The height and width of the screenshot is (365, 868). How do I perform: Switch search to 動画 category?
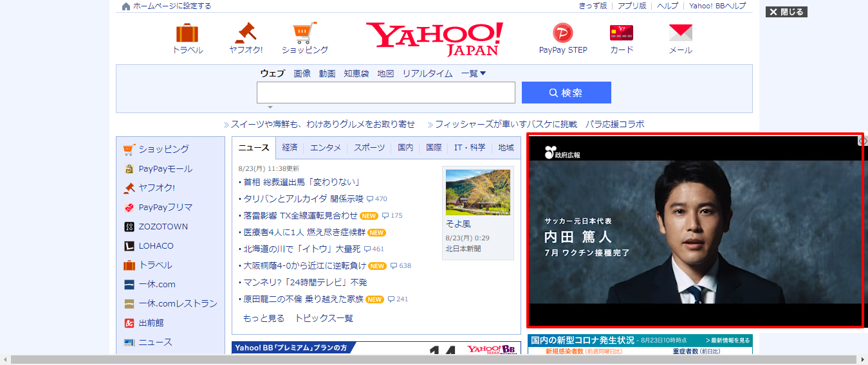point(328,74)
